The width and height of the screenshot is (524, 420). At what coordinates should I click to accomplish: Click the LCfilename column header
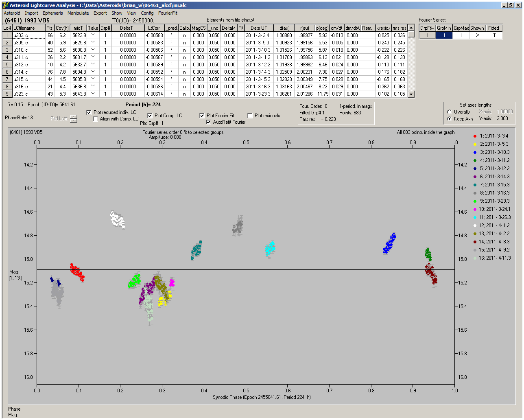tap(28, 28)
